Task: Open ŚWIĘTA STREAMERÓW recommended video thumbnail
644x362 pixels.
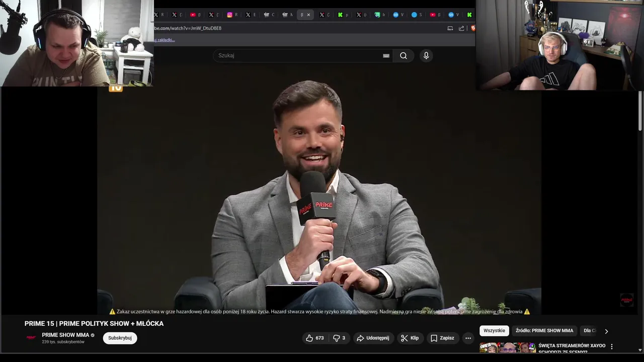Action: coord(507,347)
